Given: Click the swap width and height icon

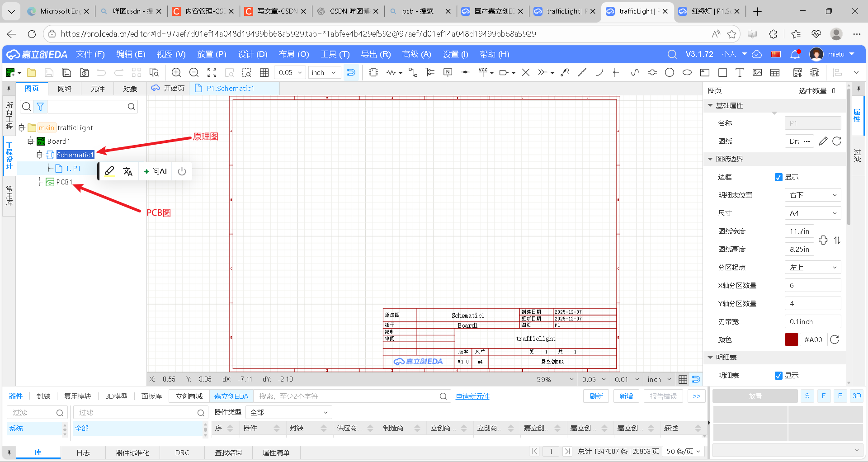Looking at the screenshot, I should click(837, 240).
